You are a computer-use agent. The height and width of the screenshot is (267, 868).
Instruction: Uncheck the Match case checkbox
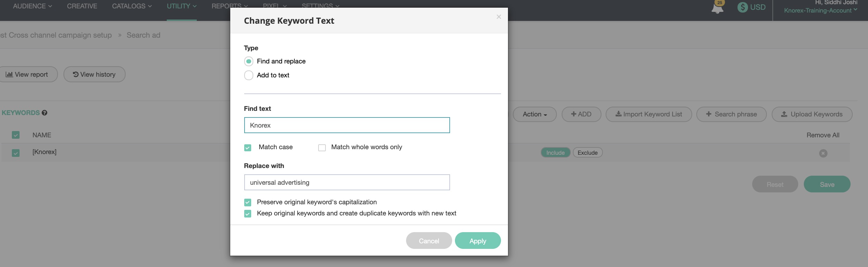(x=248, y=147)
